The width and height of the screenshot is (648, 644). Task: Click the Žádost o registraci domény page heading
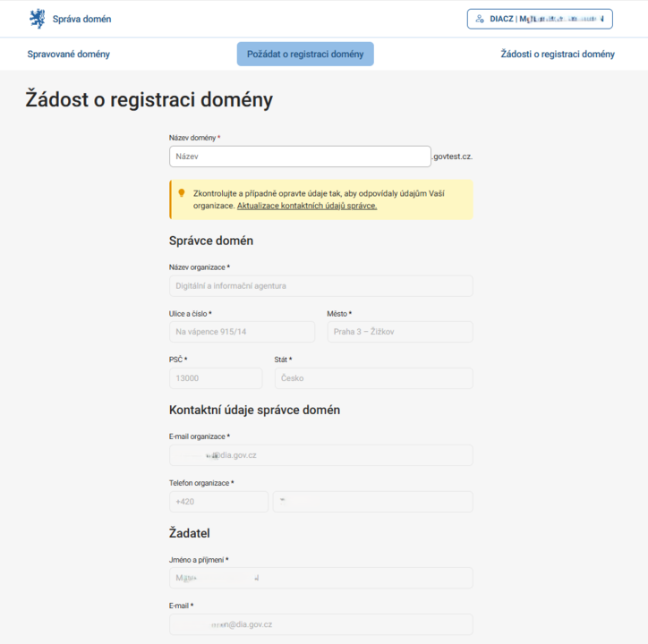pyautogui.click(x=149, y=100)
